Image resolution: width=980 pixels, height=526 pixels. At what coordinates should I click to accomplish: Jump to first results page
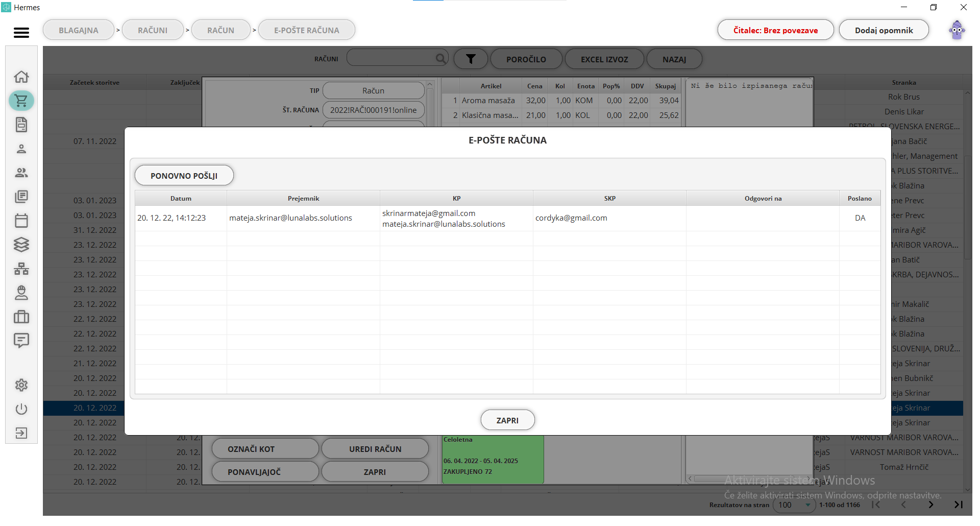pos(876,505)
